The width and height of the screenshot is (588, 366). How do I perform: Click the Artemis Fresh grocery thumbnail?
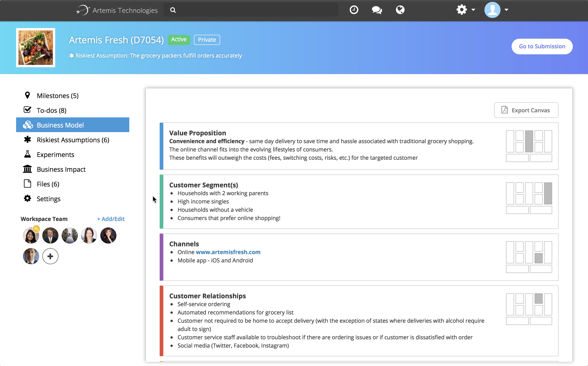tap(36, 48)
